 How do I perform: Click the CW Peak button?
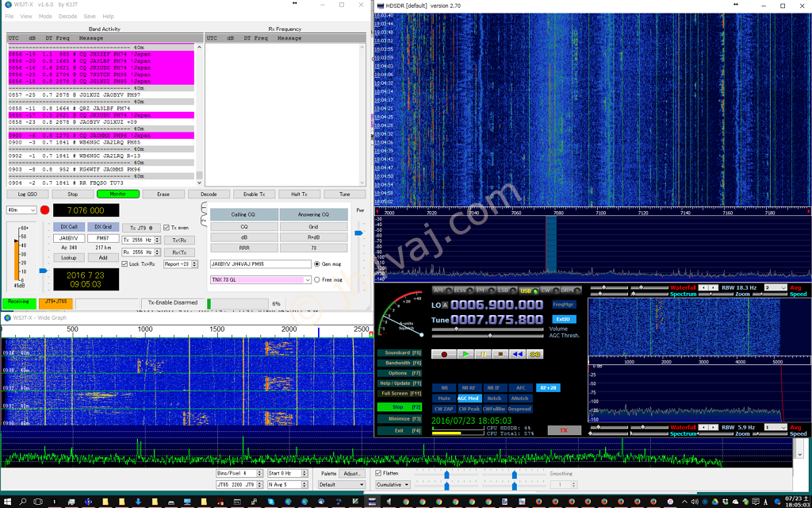point(469,409)
